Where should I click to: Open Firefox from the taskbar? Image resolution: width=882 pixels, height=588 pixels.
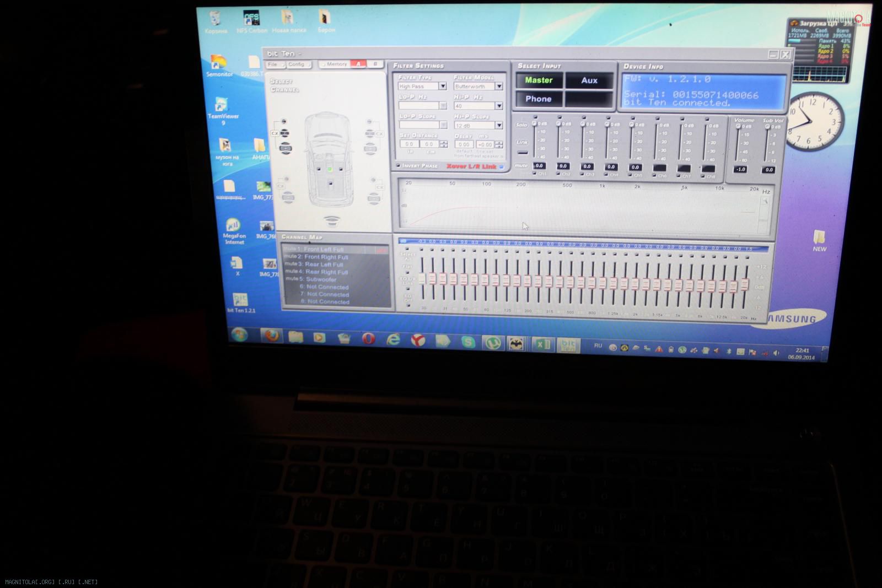click(272, 335)
